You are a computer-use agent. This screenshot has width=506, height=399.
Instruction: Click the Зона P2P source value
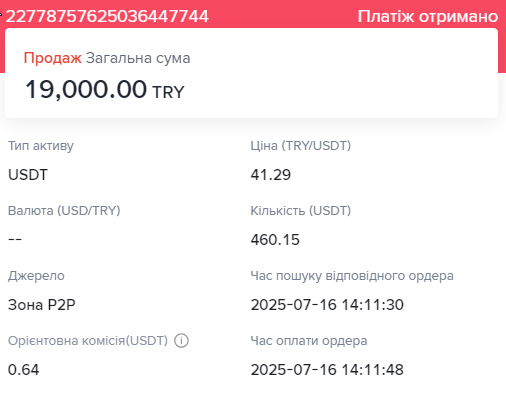[42, 305]
